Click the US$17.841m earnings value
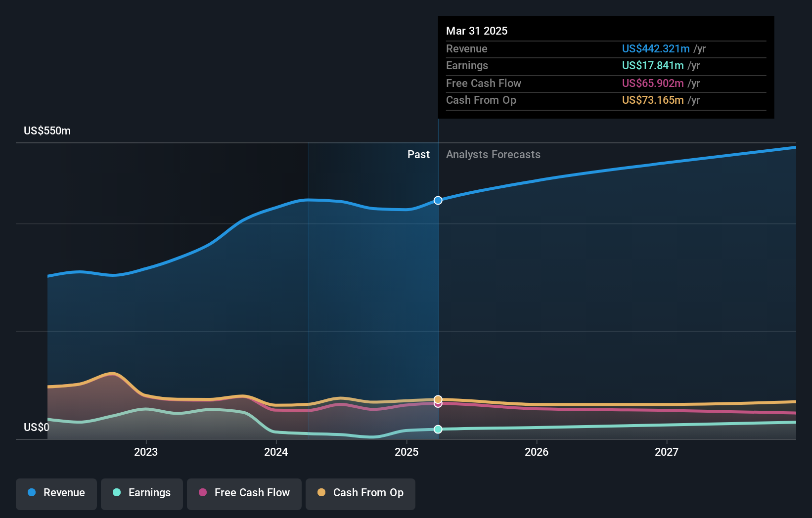812x518 pixels. click(x=653, y=65)
